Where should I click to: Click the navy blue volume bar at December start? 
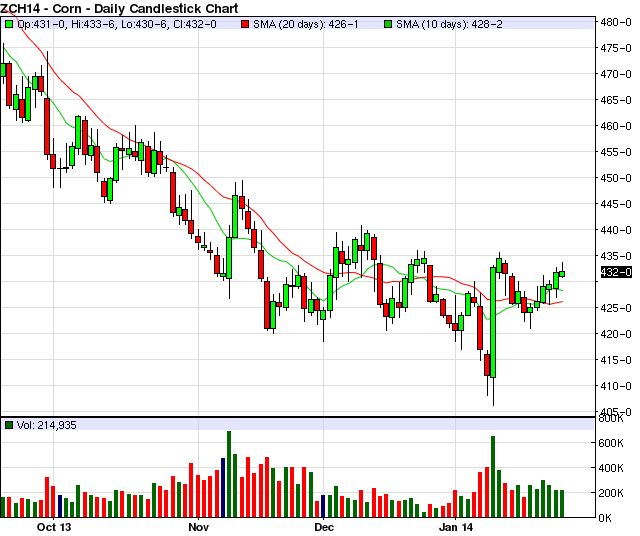click(x=323, y=506)
